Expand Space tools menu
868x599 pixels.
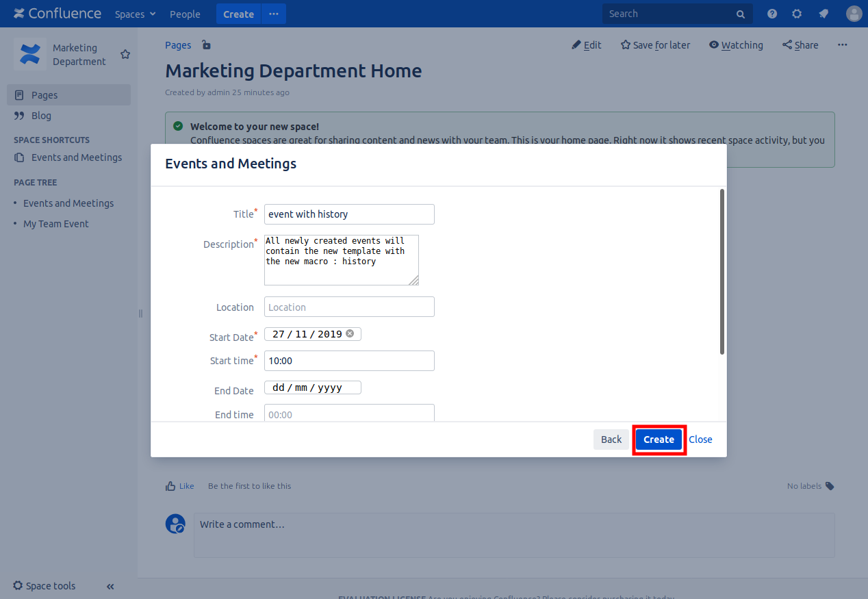pyautogui.click(x=44, y=586)
